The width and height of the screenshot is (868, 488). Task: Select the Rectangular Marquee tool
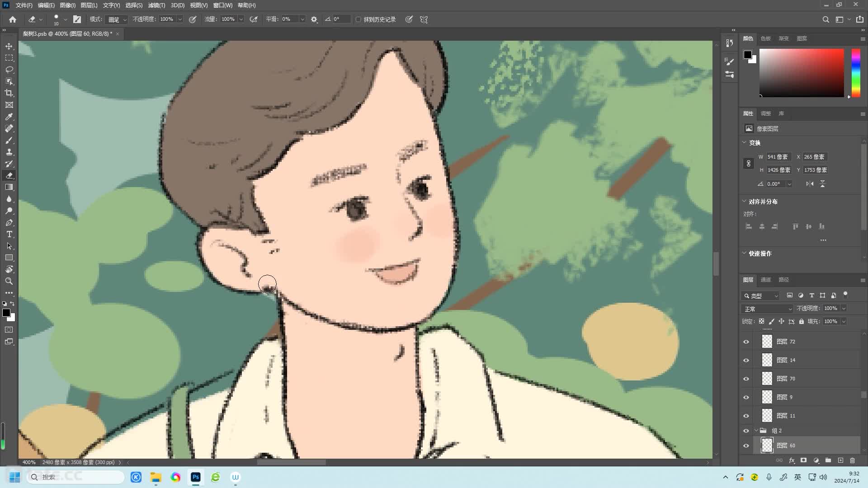coord(9,58)
